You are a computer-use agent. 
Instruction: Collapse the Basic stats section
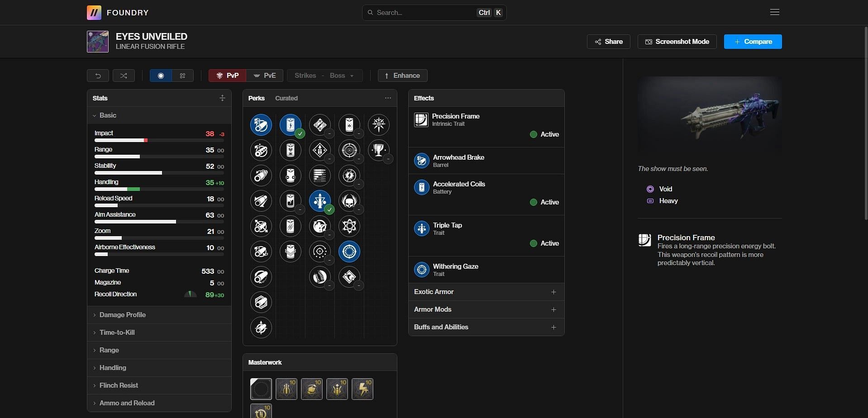click(159, 115)
